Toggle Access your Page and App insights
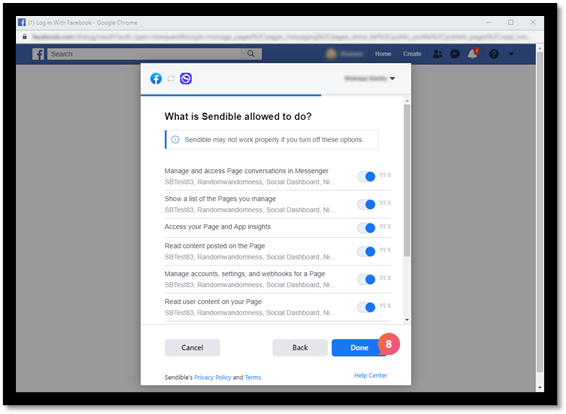Screen dimensions: 566x414 366,228
